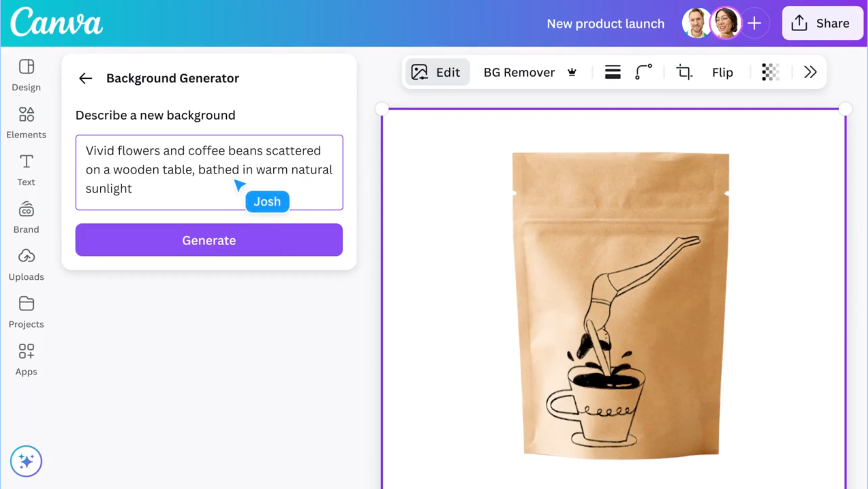The image size is (868, 489).
Task: Go back from Background Generator
Action: tap(85, 78)
